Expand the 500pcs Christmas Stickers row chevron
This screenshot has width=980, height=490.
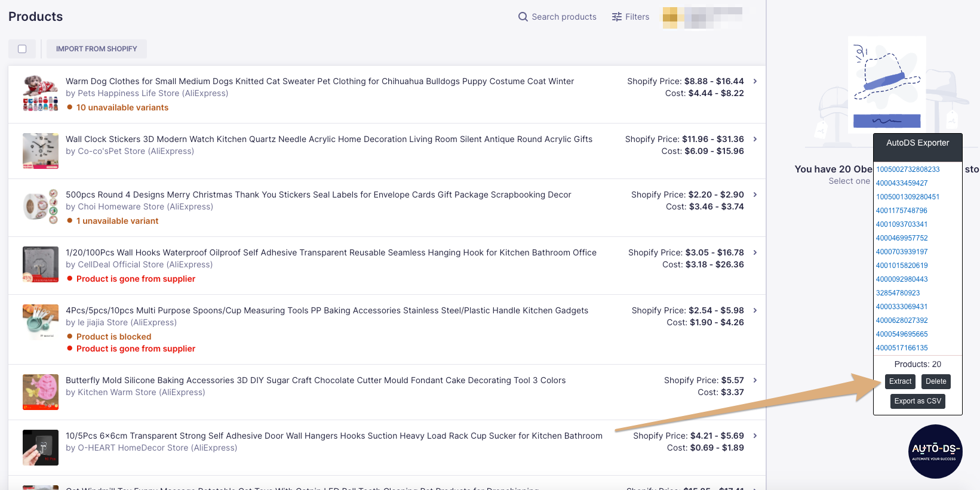tap(755, 195)
